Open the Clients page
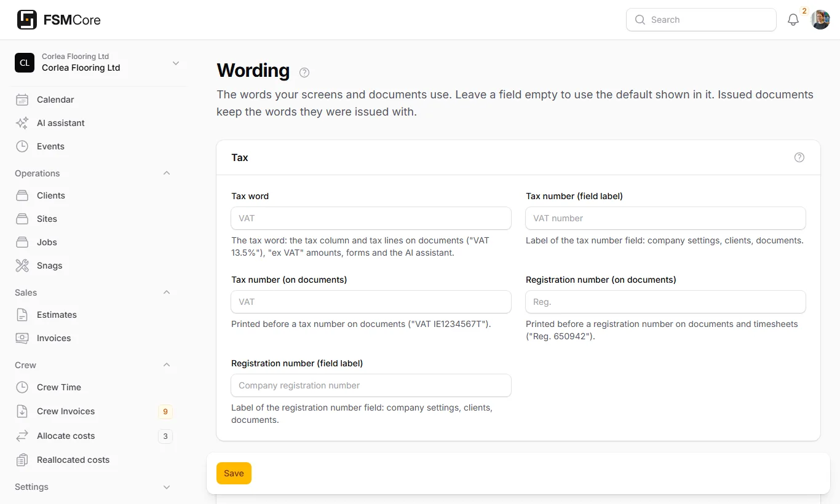The height and width of the screenshot is (504, 840). click(93, 195)
